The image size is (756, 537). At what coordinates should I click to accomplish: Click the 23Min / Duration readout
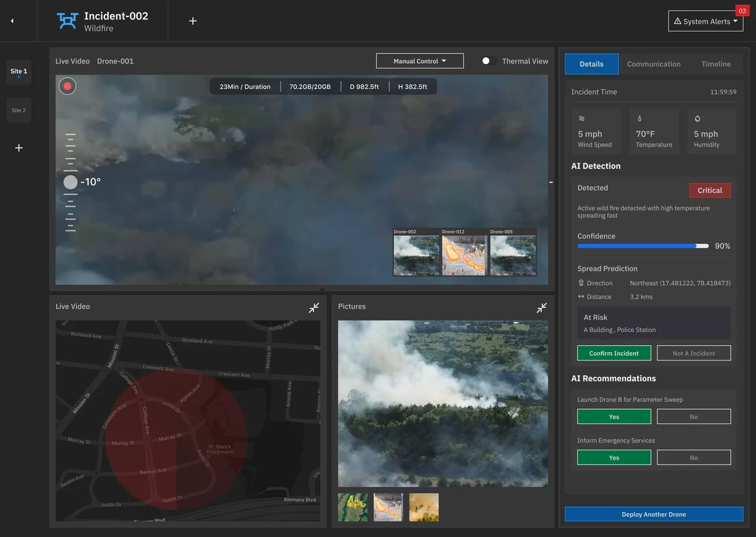pos(245,87)
